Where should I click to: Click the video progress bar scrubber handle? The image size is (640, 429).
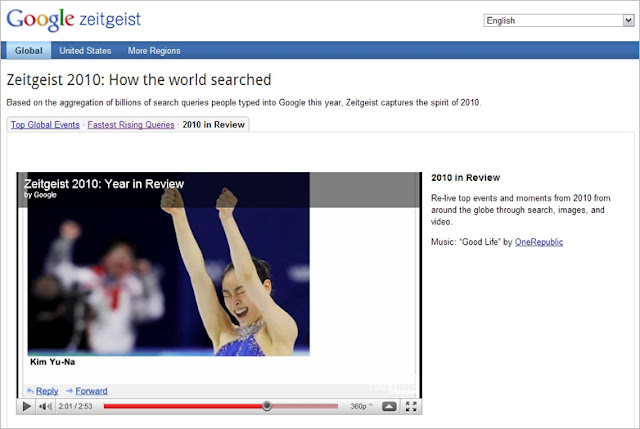pyautogui.click(x=267, y=406)
